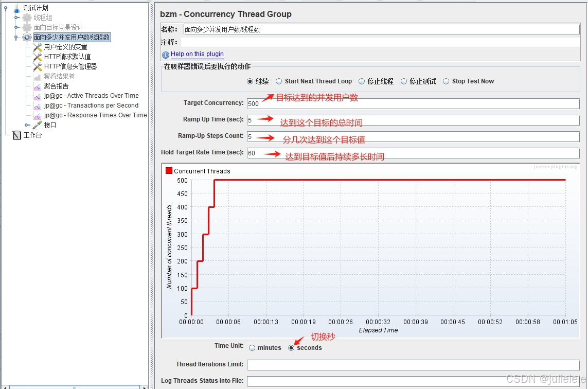The height and width of the screenshot is (389, 588).
Task: Click chart icon beside Transactions per Second
Action: pos(37,106)
